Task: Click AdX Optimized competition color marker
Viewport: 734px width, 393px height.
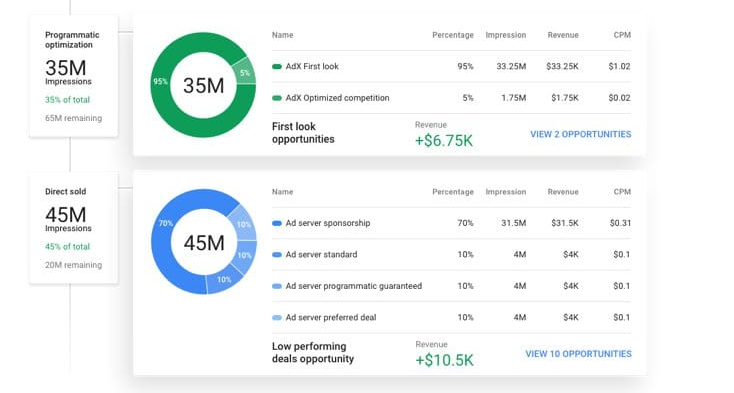Action: point(277,98)
